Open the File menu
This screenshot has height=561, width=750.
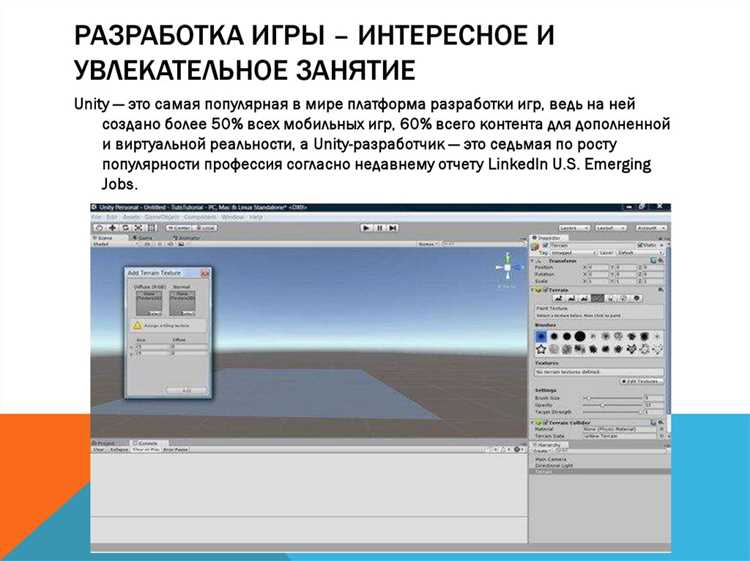tap(96, 217)
